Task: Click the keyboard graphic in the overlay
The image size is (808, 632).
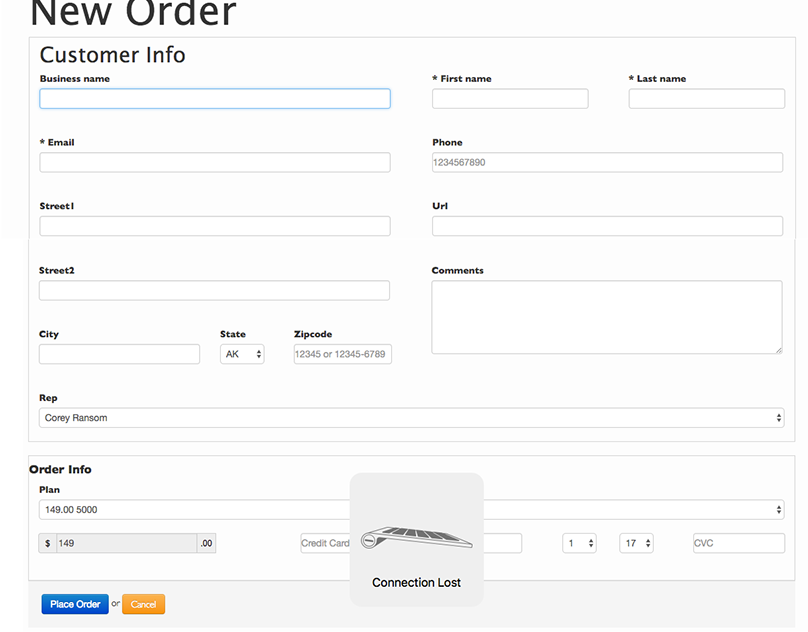Action: (x=416, y=535)
